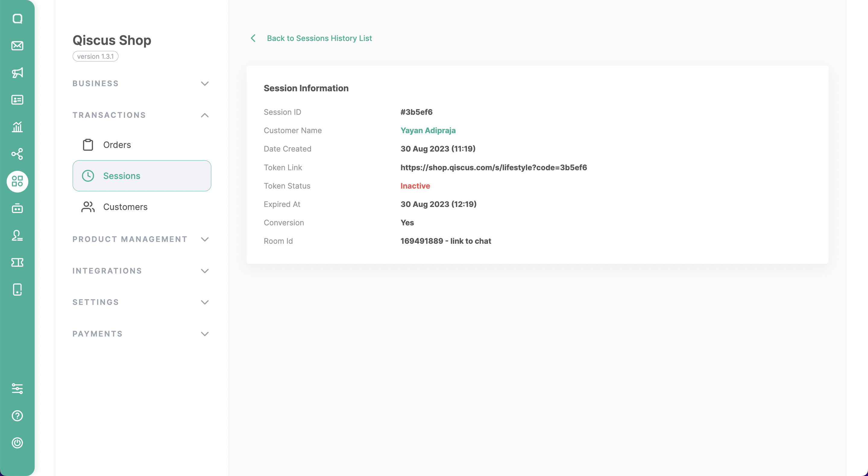The width and height of the screenshot is (868, 476).
Task: Click the ticket icon in sidebar
Action: click(x=17, y=262)
